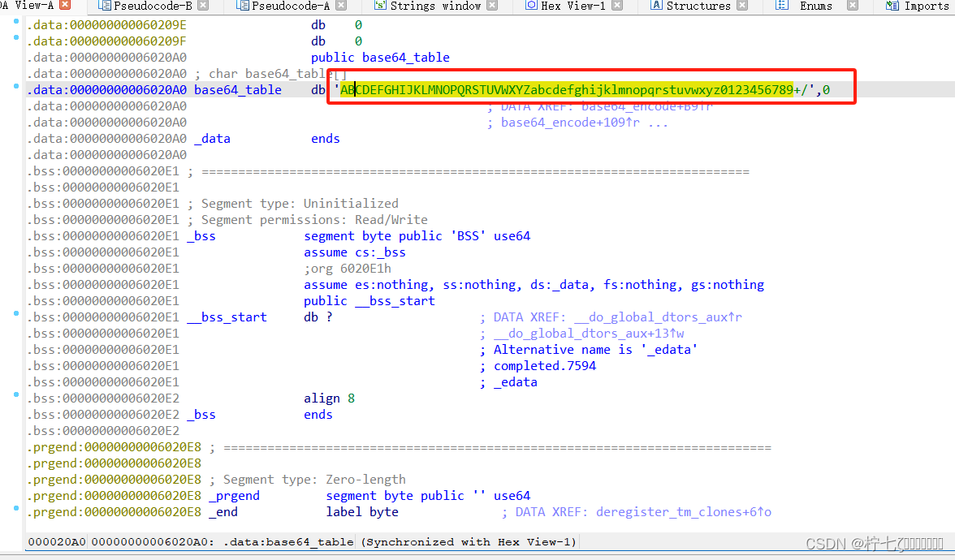
Task: Follow the deregister_tm_clones+6 xref
Action: [x=684, y=512]
